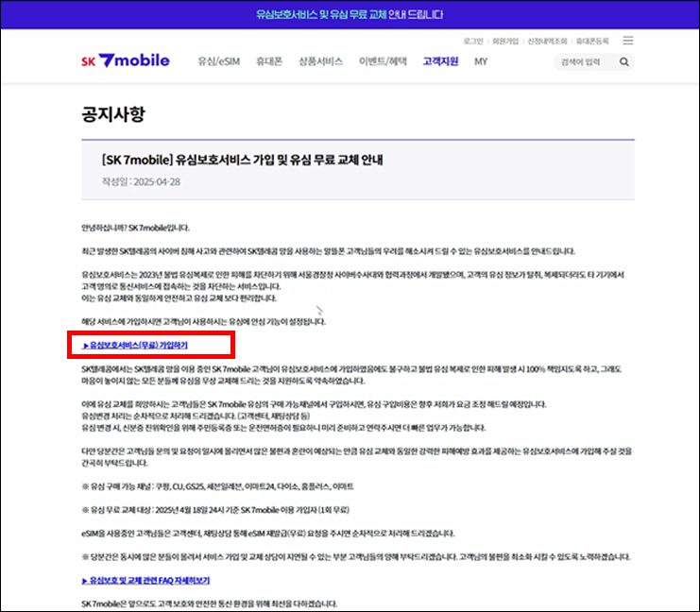Click the greeting line mentioning SK 7mobile입니다
700x612 pixels.
(136, 229)
